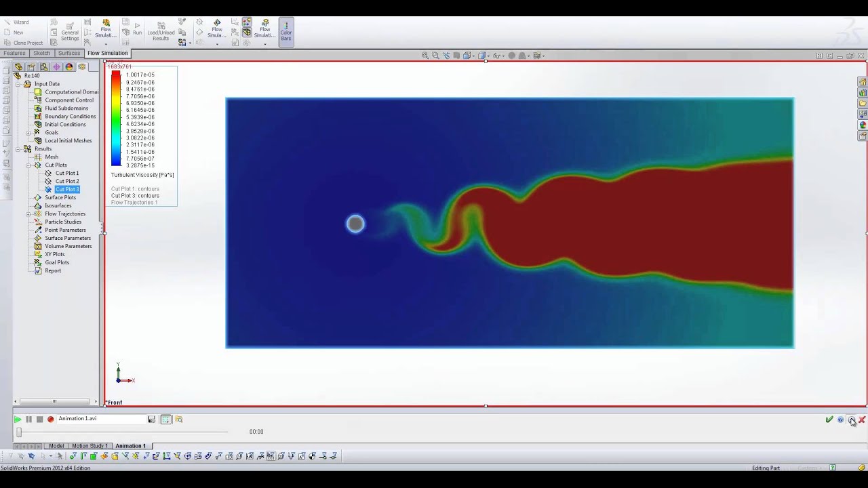
Task: Select Computational Domain in the tree
Action: click(66, 92)
